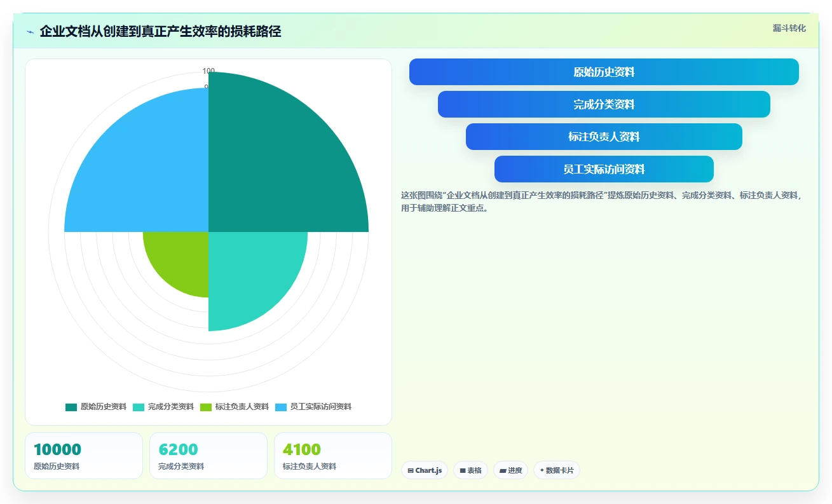Select the 员工实际访问资料 funnel bar
The height and width of the screenshot is (504, 832).
[x=604, y=169]
